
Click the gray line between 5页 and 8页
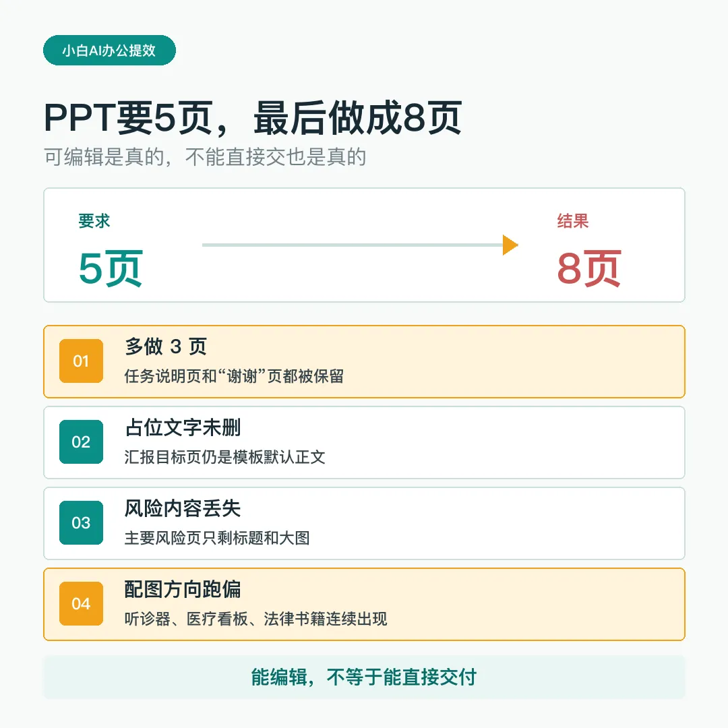pyautogui.click(x=353, y=245)
